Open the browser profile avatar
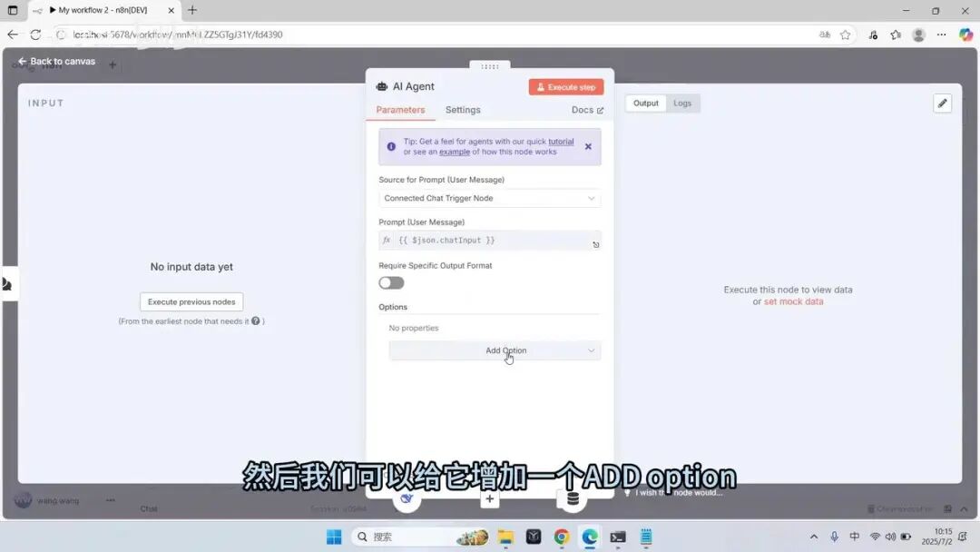 tap(918, 34)
